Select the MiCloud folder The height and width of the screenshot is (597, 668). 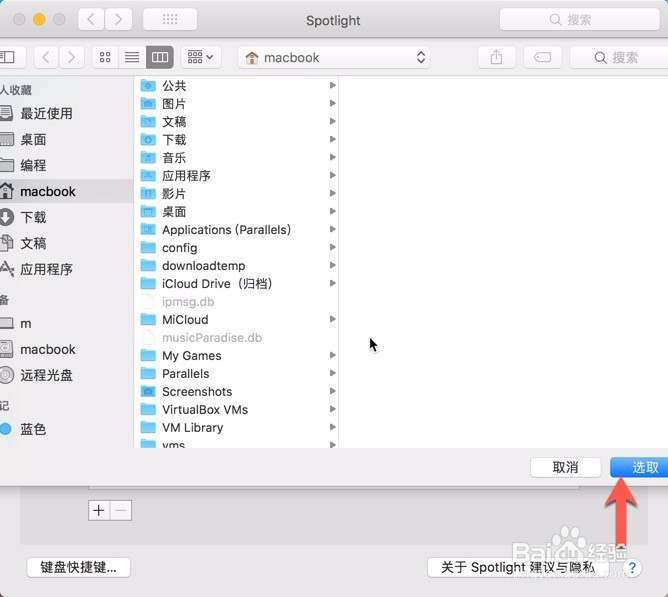tap(238, 320)
